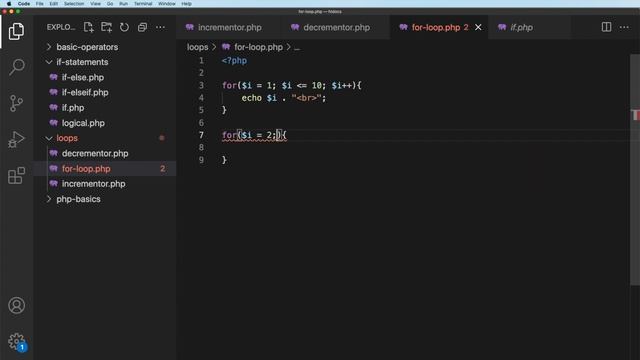Open the Run menu
This screenshot has height=360, width=640.
click(x=123, y=4)
